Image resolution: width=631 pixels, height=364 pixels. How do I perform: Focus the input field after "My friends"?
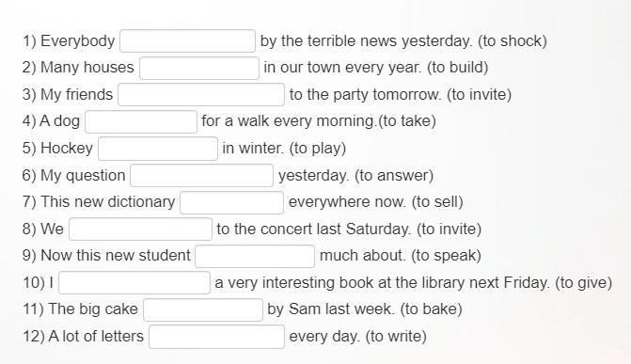(201, 95)
